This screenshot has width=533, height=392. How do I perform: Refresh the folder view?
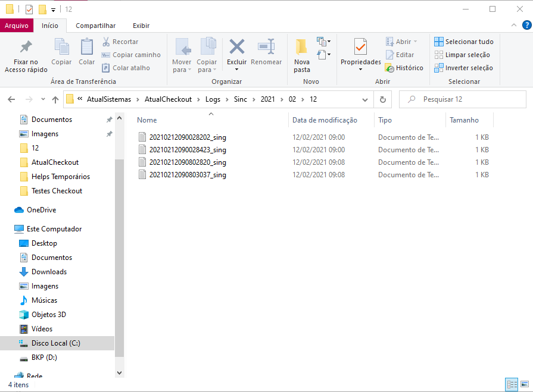click(383, 99)
